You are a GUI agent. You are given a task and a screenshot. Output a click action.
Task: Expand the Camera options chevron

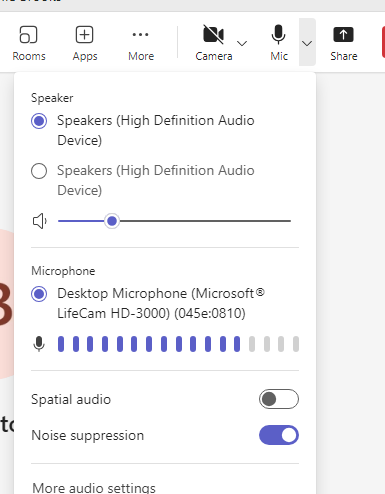(242, 43)
